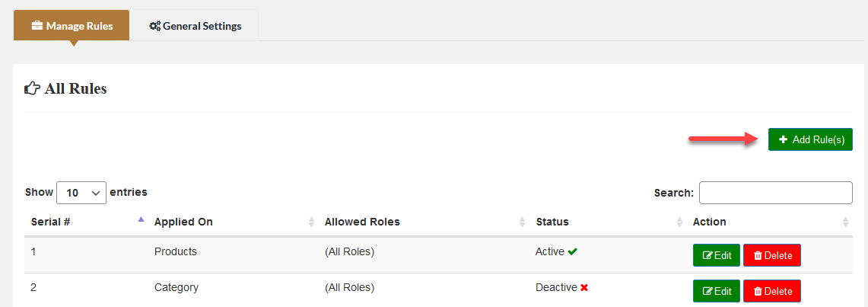Viewport: 868px width, 307px height.
Task: Click the plus icon on Add Rule(s)
Action: pos(784,139)
